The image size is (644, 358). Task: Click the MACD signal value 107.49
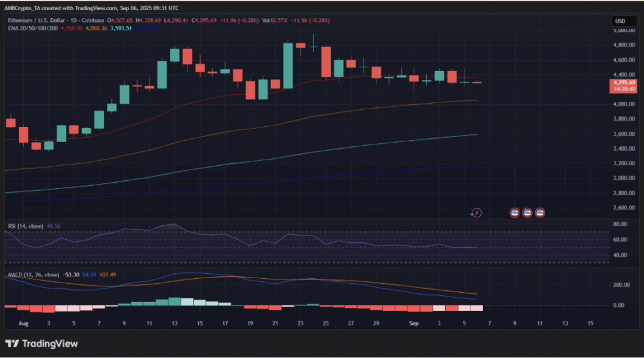[108, 274]
